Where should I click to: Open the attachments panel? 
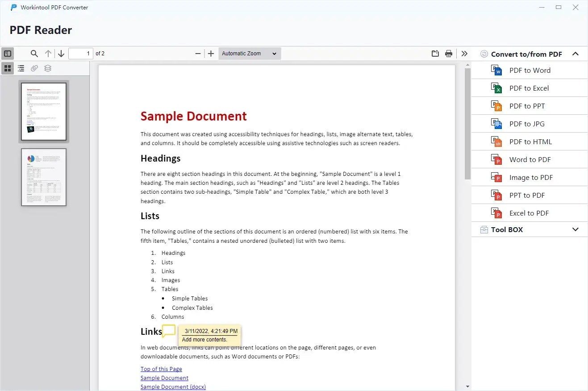34,68
